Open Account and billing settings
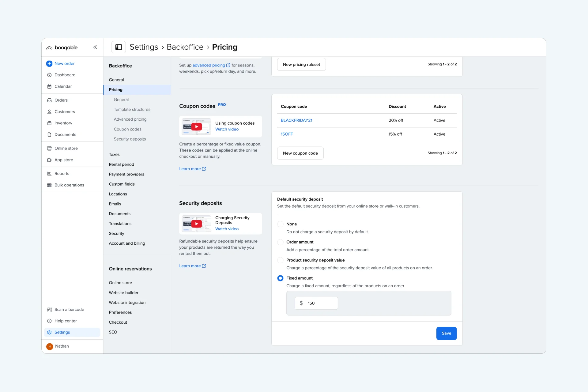Screen dimensions: 588x392 (127, 243)
